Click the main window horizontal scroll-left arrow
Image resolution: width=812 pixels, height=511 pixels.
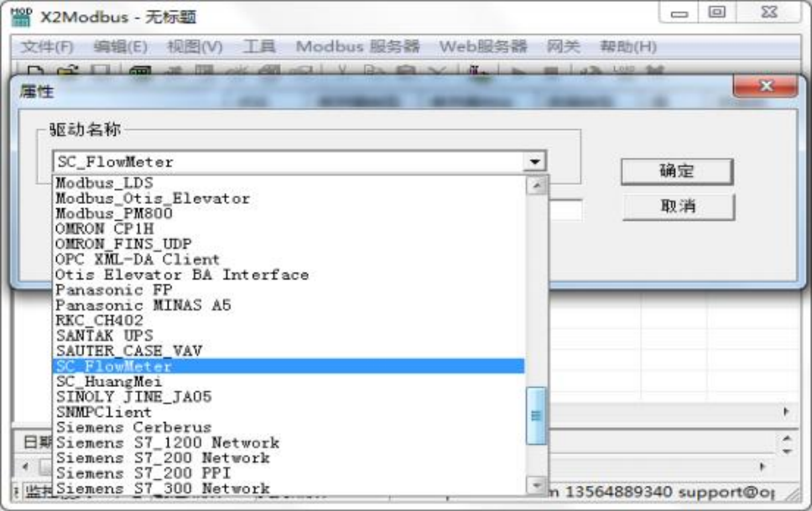tap(25, 467)
